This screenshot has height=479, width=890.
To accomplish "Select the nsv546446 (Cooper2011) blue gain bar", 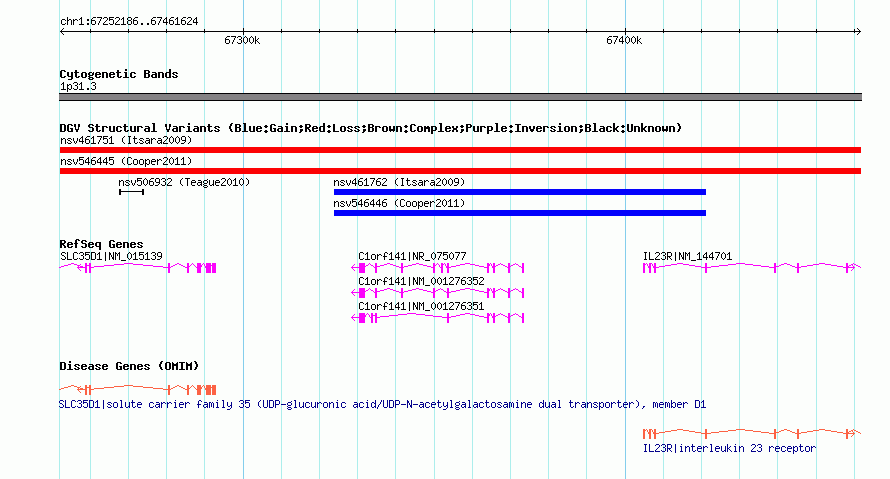I will [520, 213].
